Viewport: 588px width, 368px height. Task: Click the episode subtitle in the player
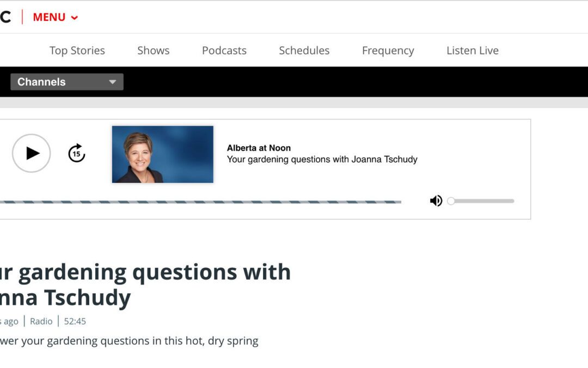click(x=322, y=160)
